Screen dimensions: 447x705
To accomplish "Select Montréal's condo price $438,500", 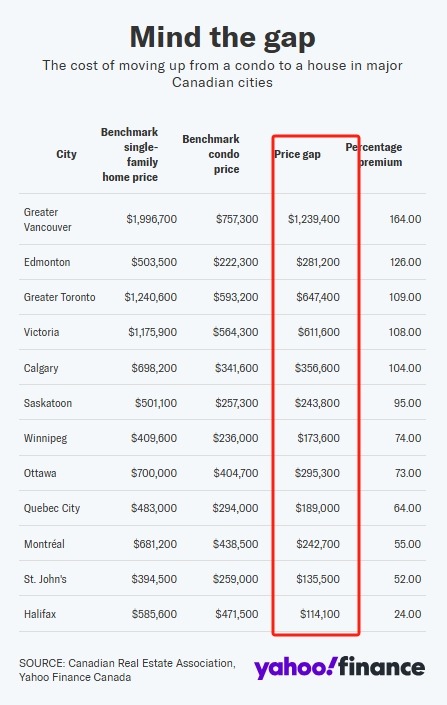I will tap(236, 544).
